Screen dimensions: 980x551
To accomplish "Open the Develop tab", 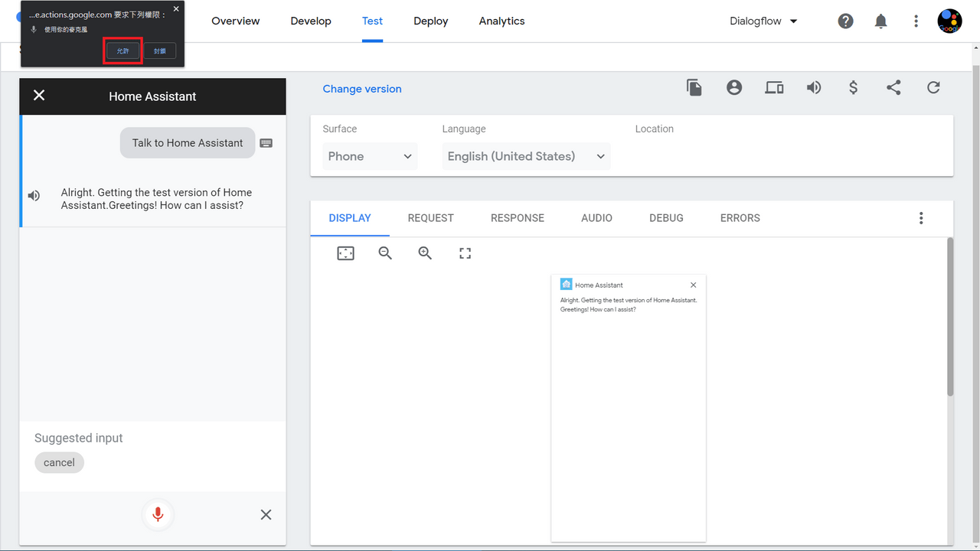I will coord(311,21).
